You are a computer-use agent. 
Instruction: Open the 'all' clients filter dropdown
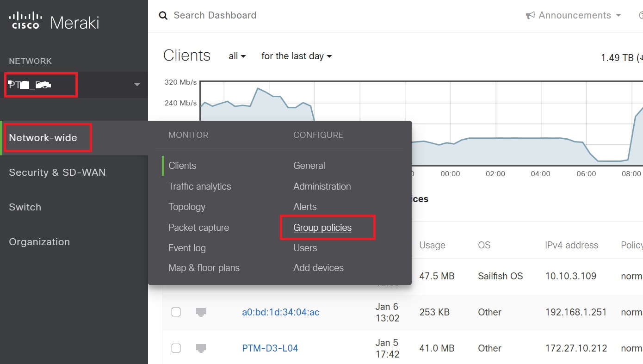point(237,56)
